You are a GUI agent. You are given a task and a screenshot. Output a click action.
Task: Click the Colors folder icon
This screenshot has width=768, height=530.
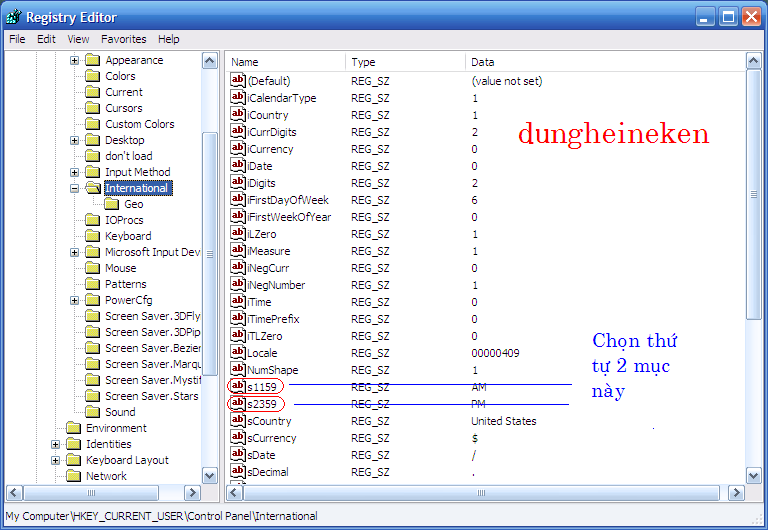(x=93, y=76)
